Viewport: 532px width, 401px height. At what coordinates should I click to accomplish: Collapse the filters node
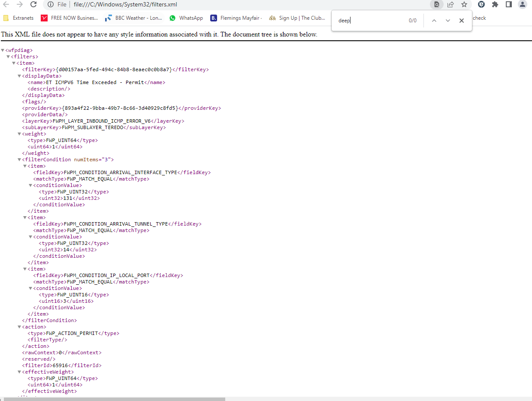[x=8, y=57]
